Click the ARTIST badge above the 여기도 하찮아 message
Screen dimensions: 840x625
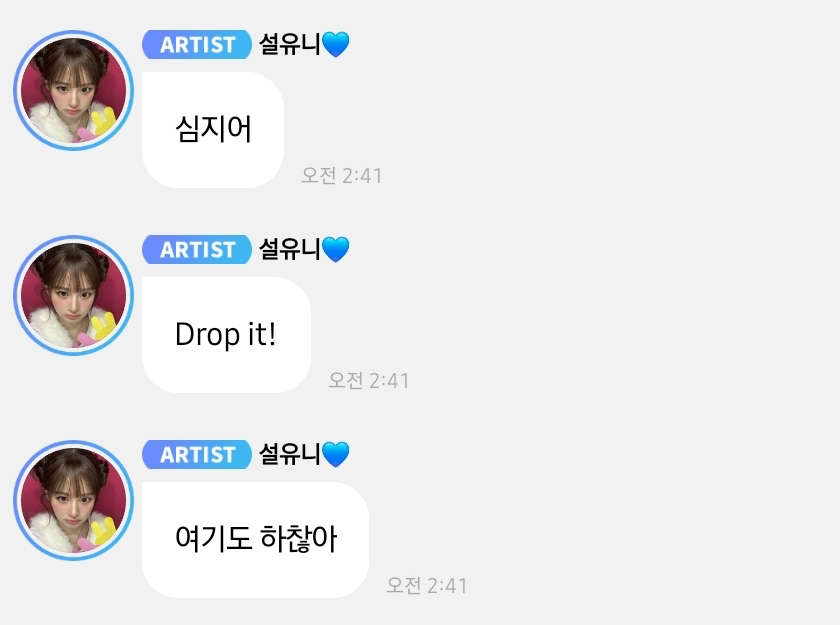(x=197, y=455)
